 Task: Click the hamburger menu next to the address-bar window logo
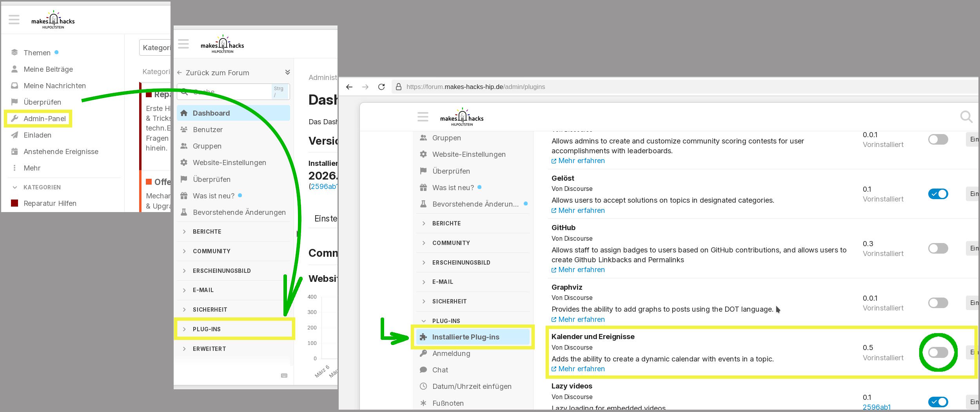pos(423,117)
